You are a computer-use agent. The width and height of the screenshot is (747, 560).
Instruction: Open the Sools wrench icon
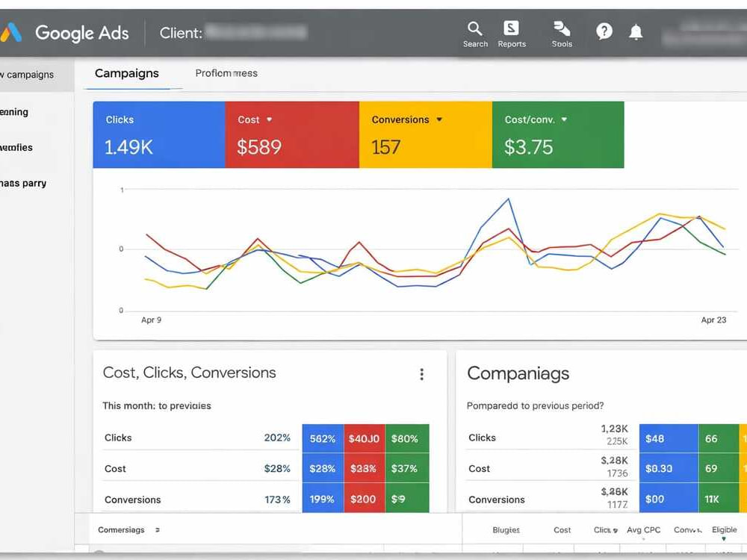click(562, 34)
